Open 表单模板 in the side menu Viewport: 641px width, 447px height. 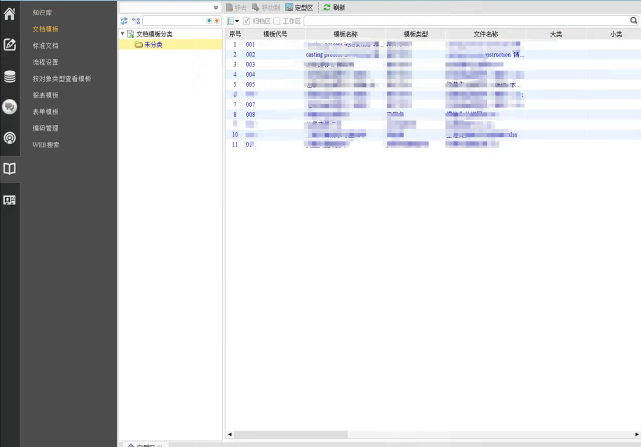[45, 112]
